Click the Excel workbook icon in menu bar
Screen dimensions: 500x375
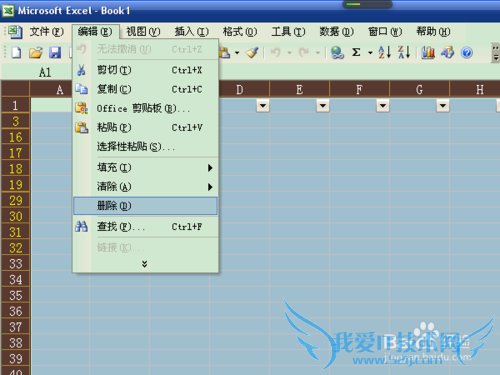[x=15, y=32]
